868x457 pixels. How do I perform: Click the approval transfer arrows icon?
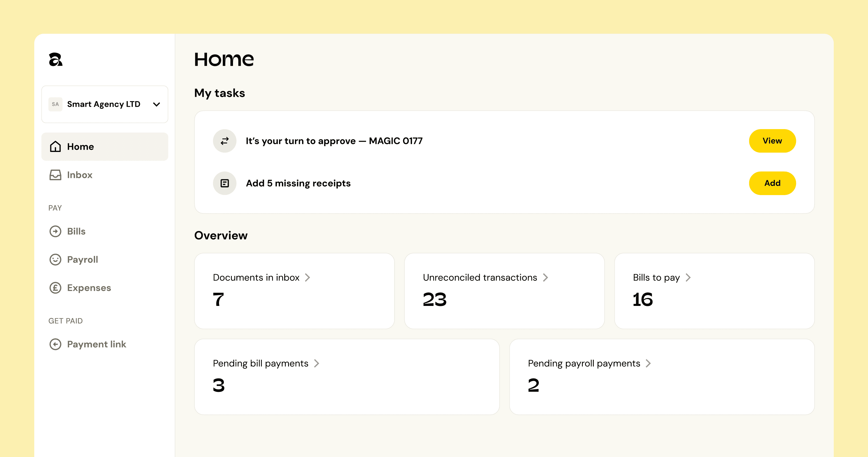[224, 141]
